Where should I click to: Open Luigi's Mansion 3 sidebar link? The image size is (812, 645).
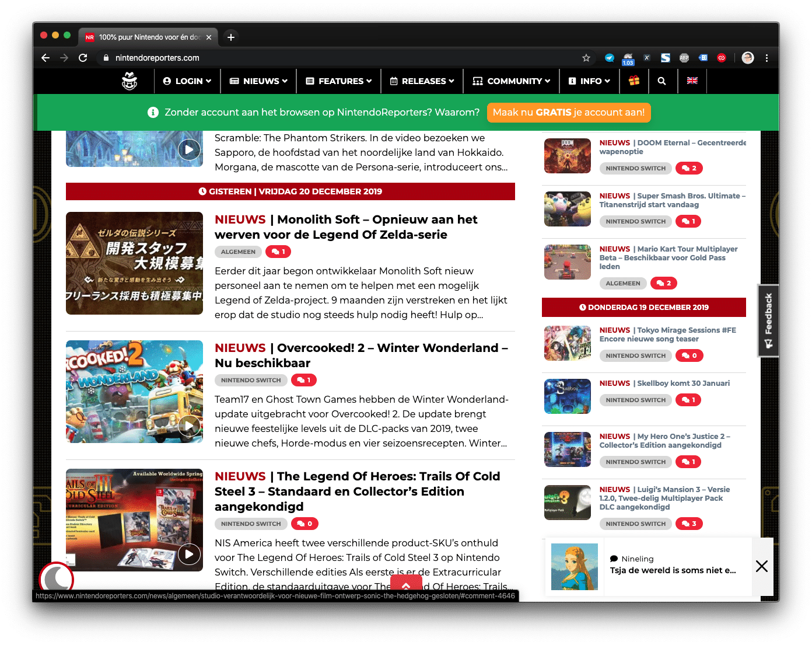click(x=665, y=498)
